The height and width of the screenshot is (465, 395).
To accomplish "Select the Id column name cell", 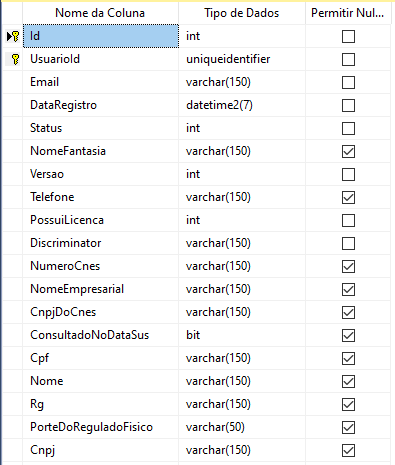I will tap(101, 36).
